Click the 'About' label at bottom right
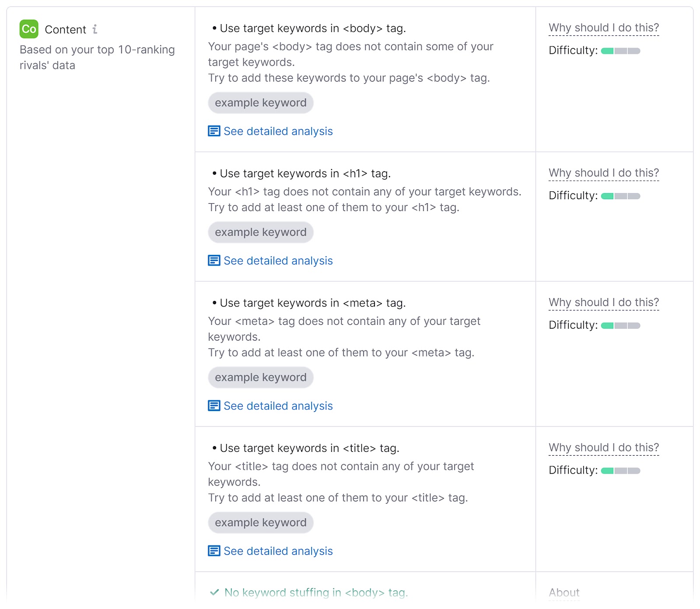Screen dimensions: 700x609 563,592
